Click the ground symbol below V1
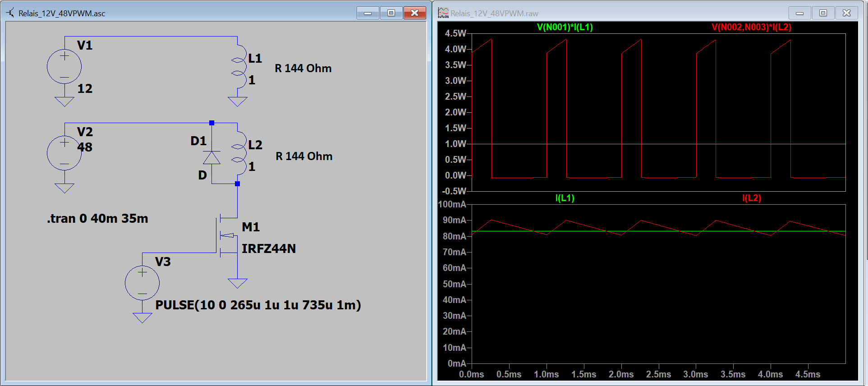The image size is (868, 386). 64,102
